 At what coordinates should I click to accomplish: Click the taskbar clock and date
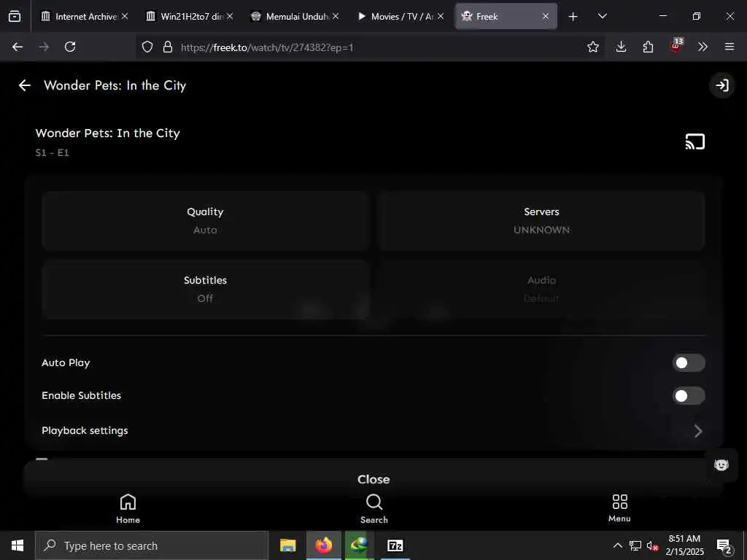(x=684, y=545)
